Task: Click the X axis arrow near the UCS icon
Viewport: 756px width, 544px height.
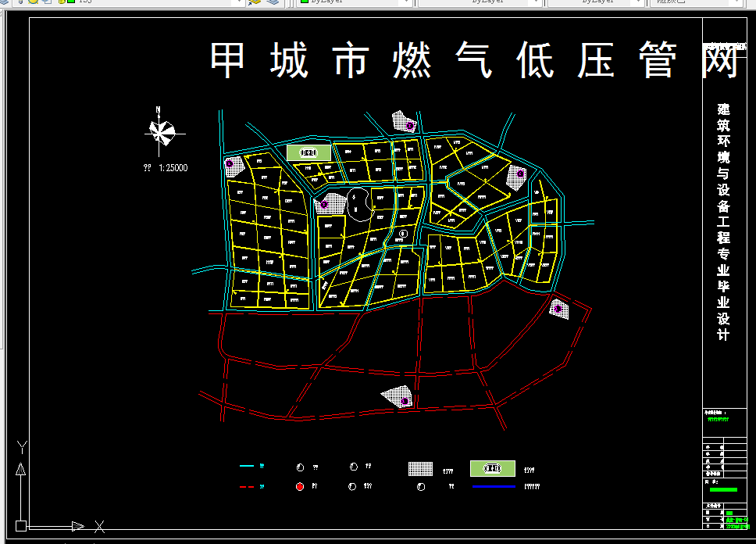Action: tap(80, 524)
